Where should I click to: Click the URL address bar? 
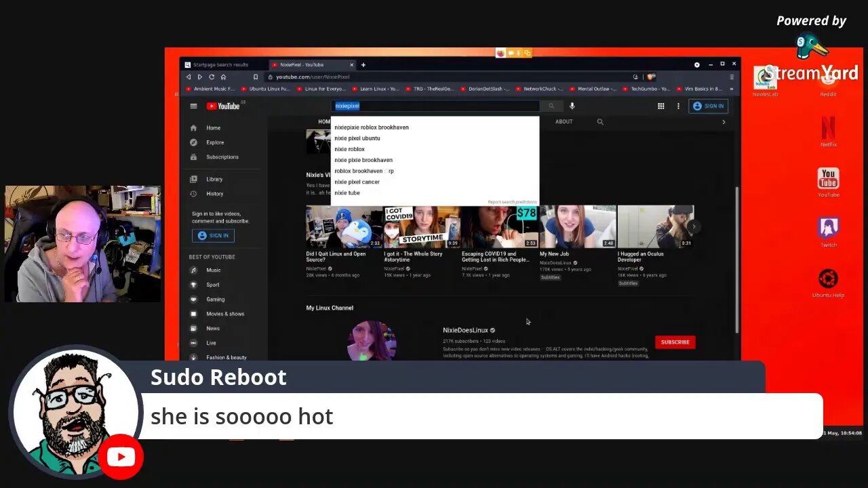(448, 77)
